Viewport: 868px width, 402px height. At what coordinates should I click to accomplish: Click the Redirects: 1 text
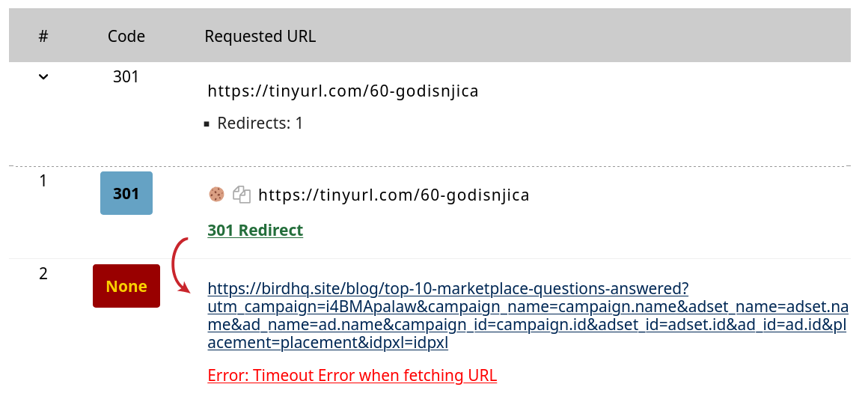click(x=260, y=123)
